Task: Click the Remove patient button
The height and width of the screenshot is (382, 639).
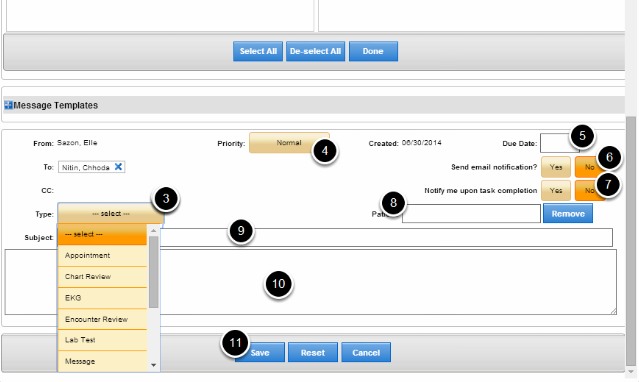Action: pyautogui.click(x=568, y=214)
